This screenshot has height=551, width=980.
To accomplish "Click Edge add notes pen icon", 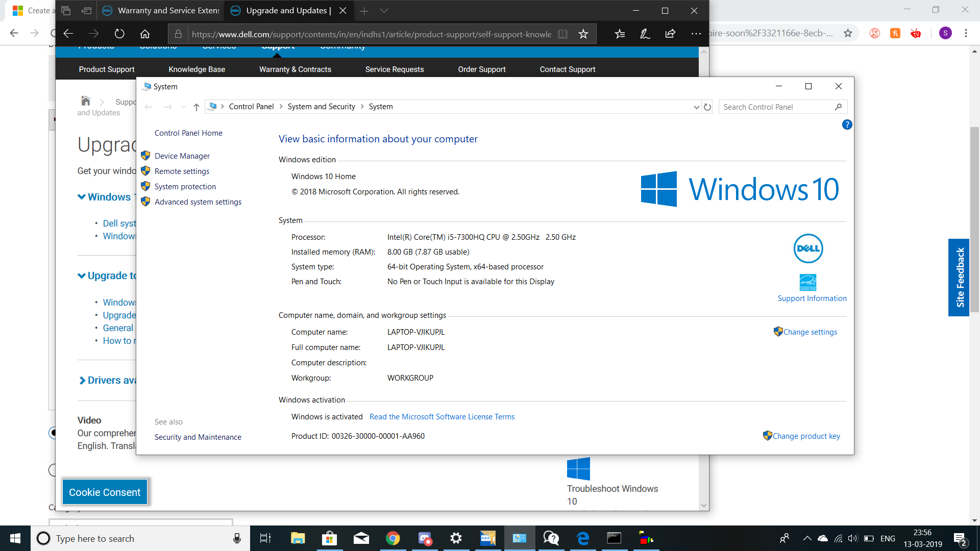I will click(x=645, y=34).
